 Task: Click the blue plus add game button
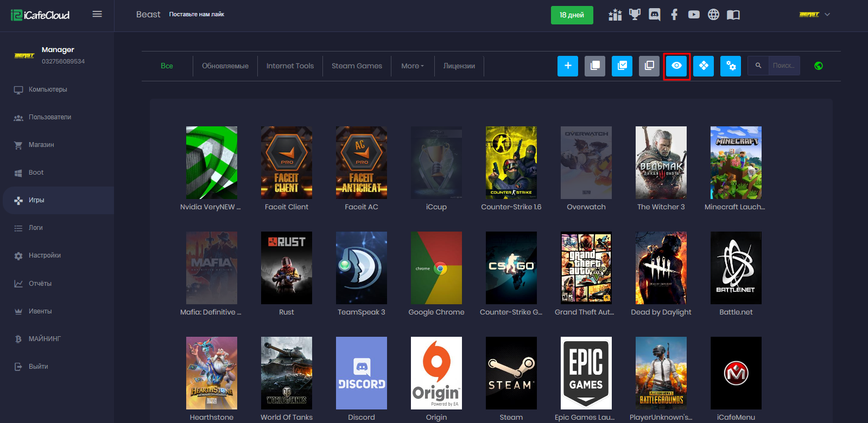pyautogui.click(x=568, y=66)
